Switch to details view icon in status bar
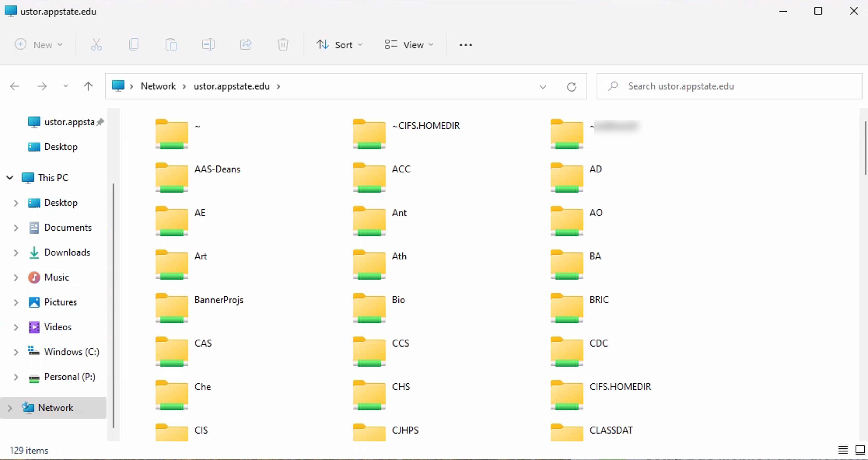Viewport: 868px width, 460px height. 843,450
